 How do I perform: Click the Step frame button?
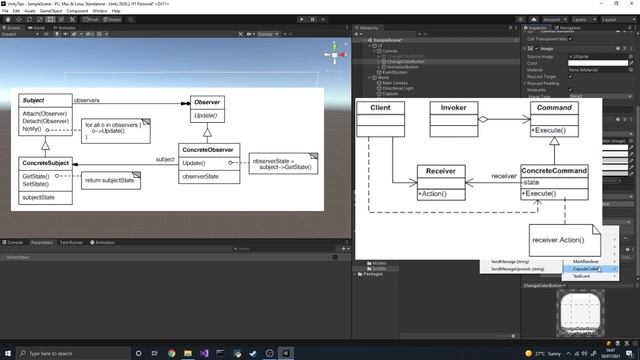tap(323, 20)
